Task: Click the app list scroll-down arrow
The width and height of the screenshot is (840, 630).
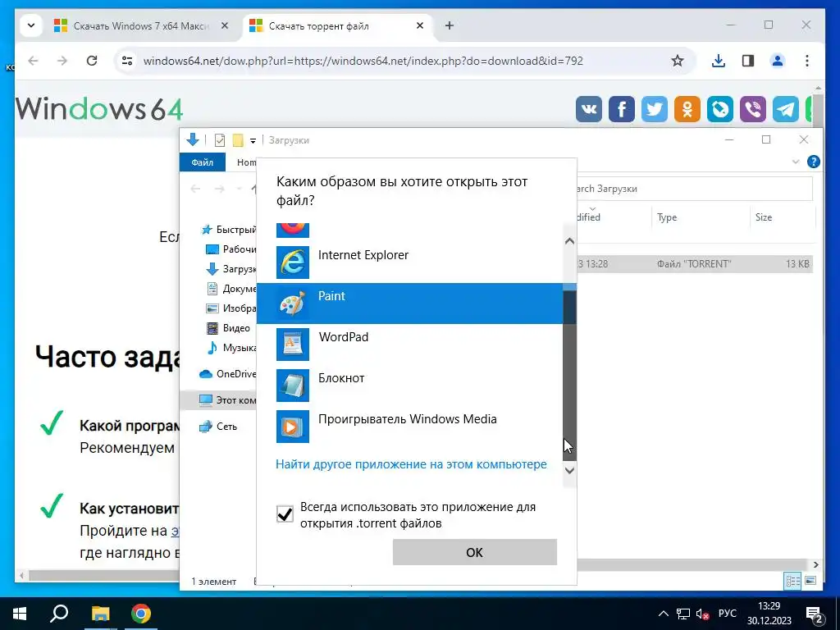Action: pos(569,470)
